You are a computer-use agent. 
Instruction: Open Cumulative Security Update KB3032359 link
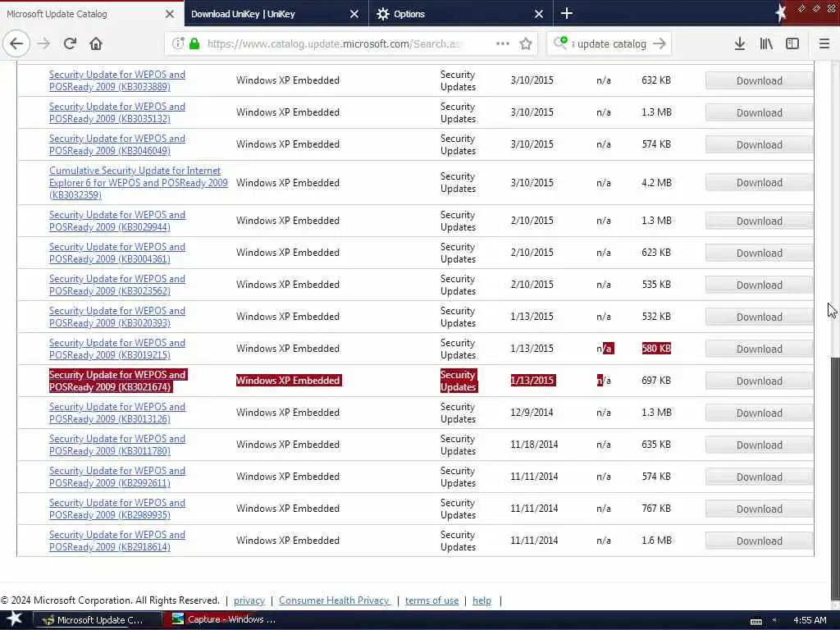tap(138, 183)
